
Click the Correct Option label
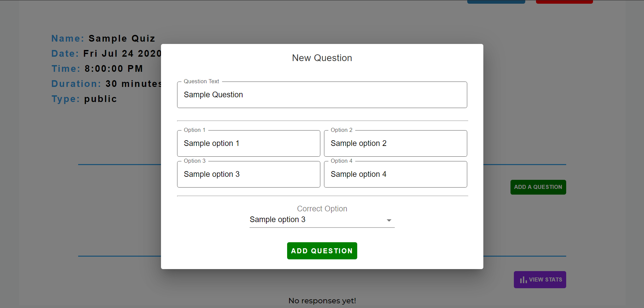coord(322,209)
